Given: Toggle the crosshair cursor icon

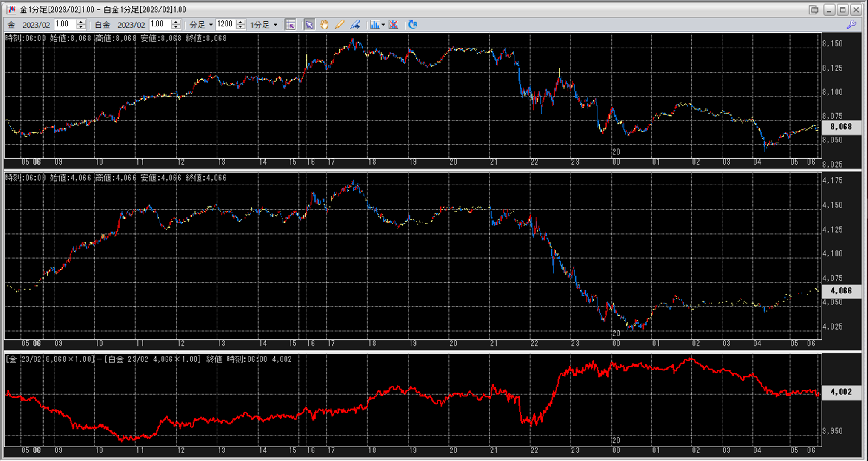Looking at the screenshot, I should (290, 25).
